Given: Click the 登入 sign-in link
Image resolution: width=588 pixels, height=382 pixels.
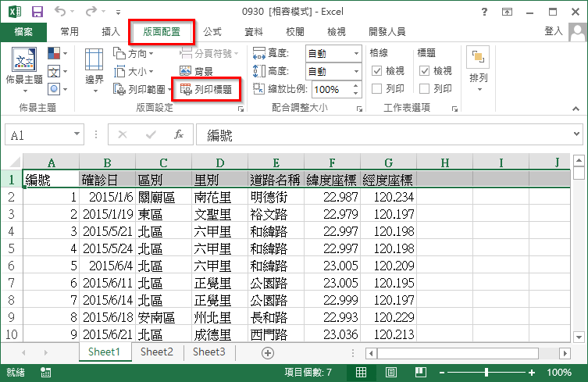Looking at the screenshot, I should tap(554, 31).
